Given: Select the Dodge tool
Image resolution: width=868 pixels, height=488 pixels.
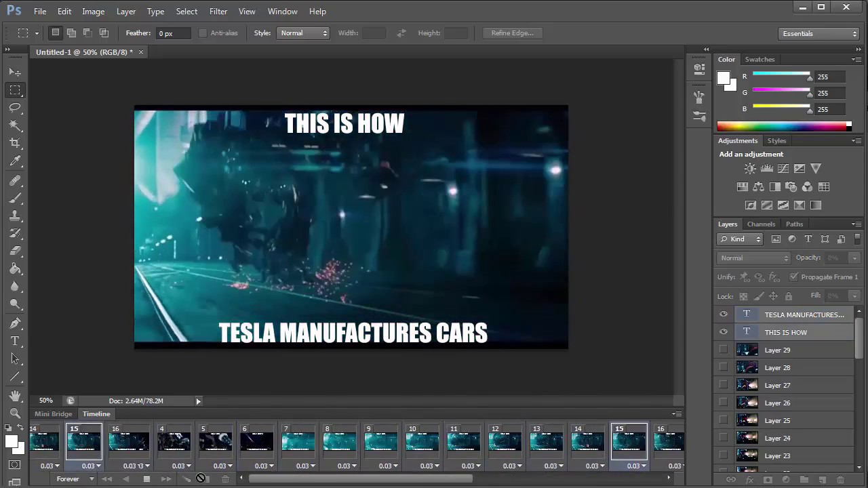Looking at the screenshot, I should coord(15,304).
